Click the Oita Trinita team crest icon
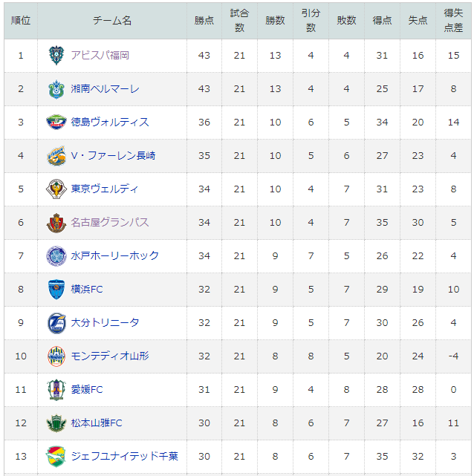The image size is (474, 476). (56, 323)
